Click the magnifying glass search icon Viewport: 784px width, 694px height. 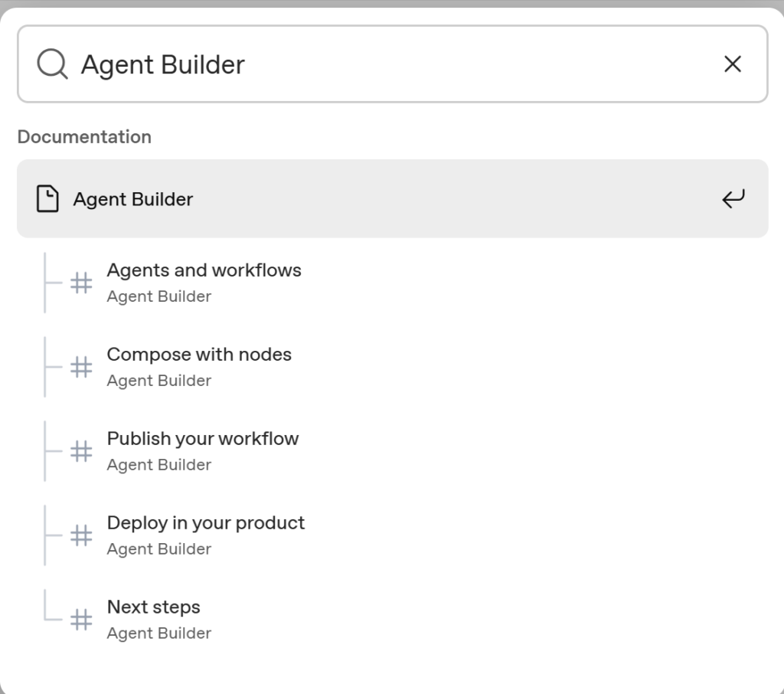tap(52, 64)
